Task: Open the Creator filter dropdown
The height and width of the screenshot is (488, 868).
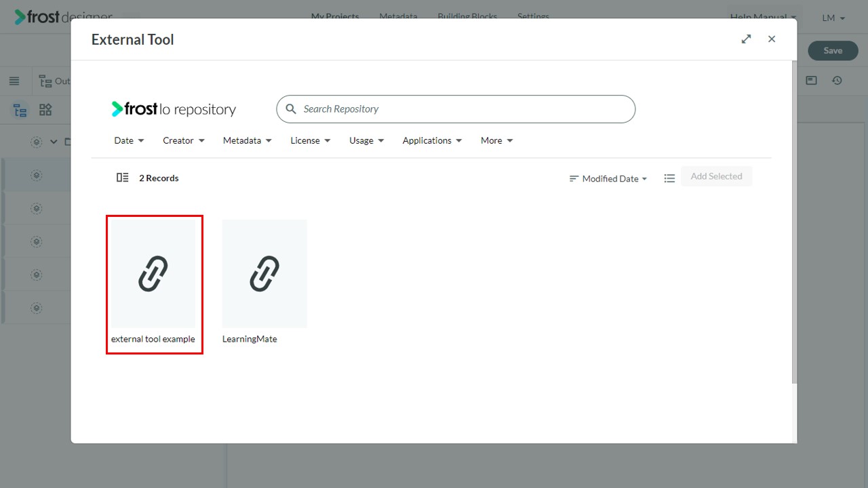Action: [x=184, y=140]
